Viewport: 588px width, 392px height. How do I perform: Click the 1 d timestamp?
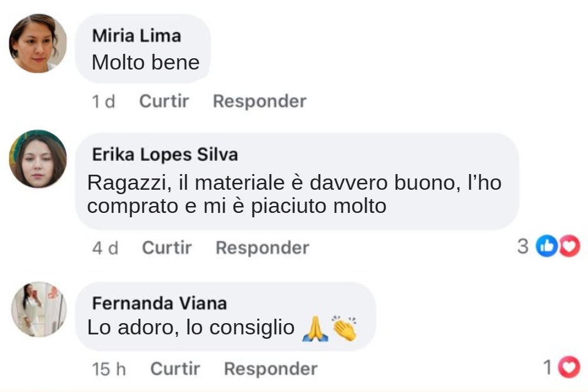(103, 101)
